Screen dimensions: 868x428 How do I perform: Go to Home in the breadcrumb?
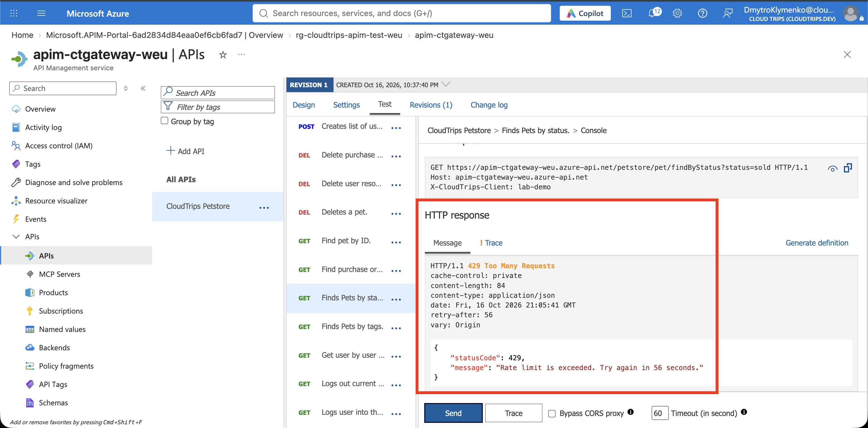pyautogui.click(x=22, y=35)
